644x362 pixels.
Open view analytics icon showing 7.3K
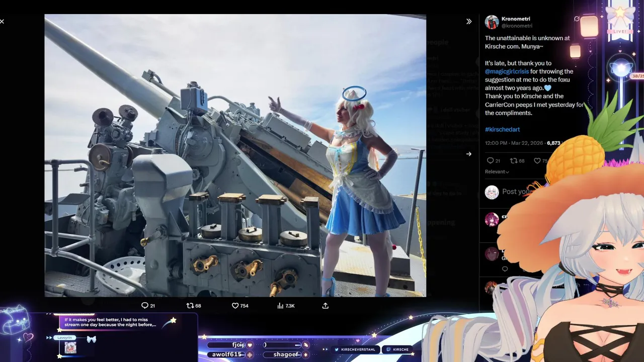pos(280,305)
